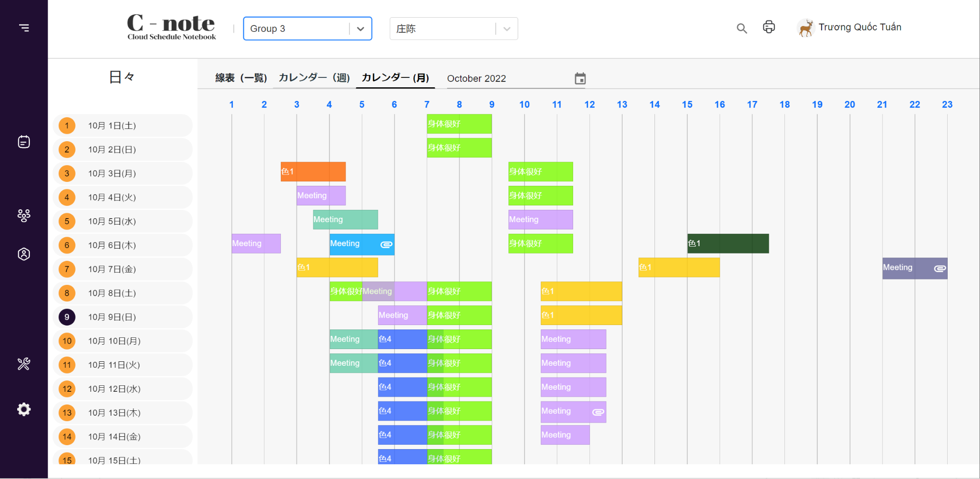The width and height of the screenshot is (980, 479).
Task: Open the settings gear icon
Action: pyautogui.click(x=24, y=409)
